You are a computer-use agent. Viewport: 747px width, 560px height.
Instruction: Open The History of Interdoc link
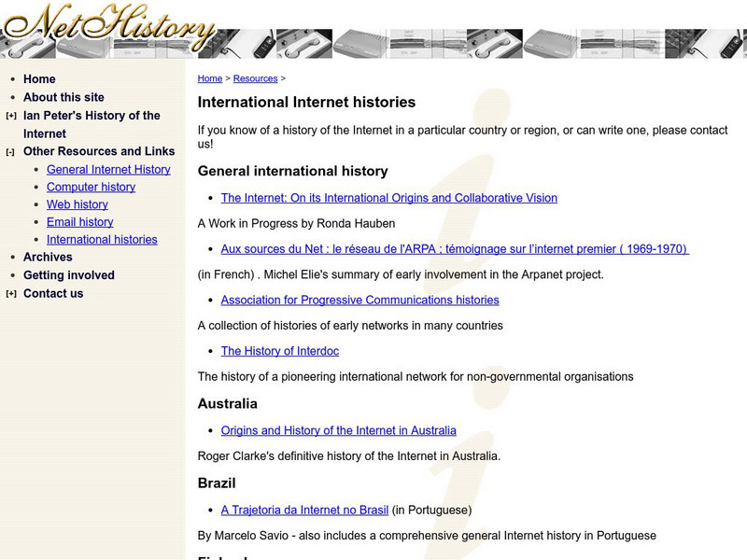pyautogui.click(x=279, y=352)
